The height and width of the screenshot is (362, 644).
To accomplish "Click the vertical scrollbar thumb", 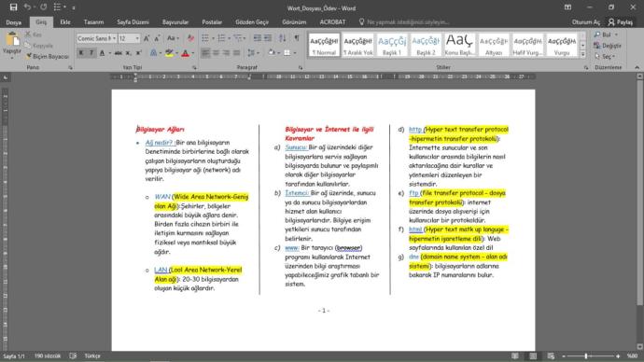I will coord(639,193).
